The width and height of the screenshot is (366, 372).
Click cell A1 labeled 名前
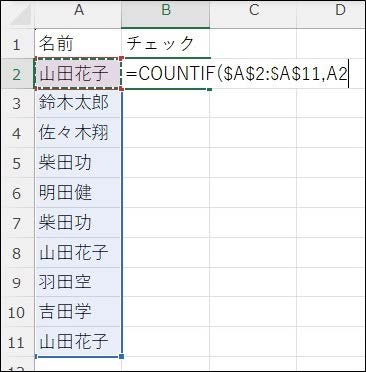point(78,43)
